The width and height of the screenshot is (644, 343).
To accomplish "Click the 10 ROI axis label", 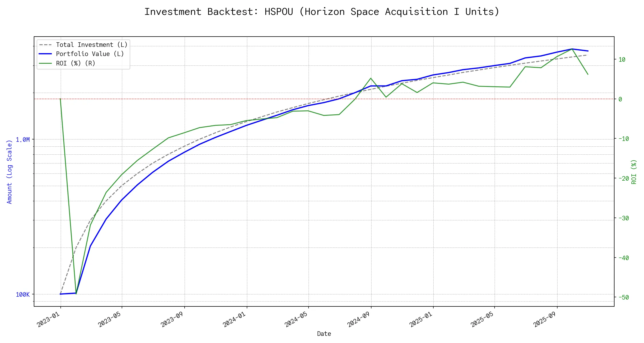I will click(x=622, y=59).
